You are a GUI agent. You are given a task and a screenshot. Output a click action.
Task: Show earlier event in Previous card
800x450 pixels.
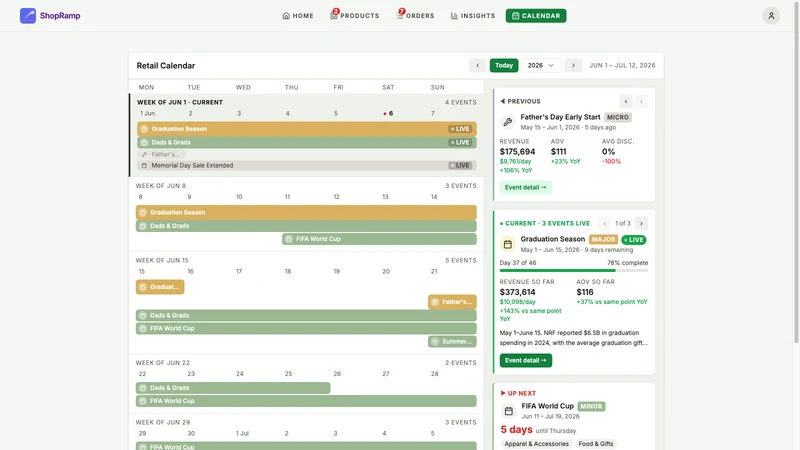(x=626, y=102)
